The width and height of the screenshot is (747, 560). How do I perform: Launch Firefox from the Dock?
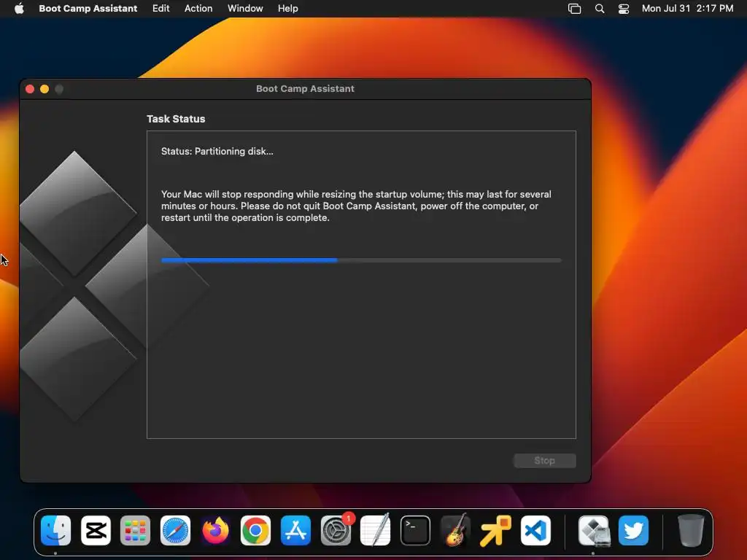click(x=215, y=530)
